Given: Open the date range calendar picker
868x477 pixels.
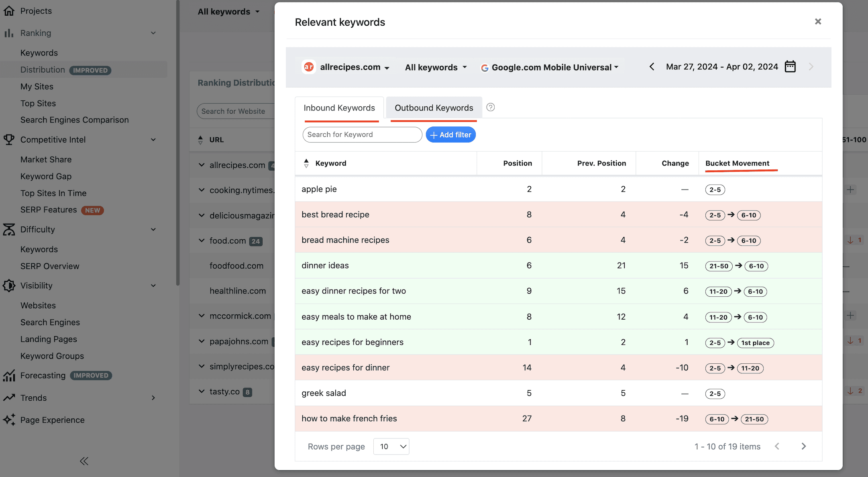Looking at the screenshot, I should [x=790, y=67].
